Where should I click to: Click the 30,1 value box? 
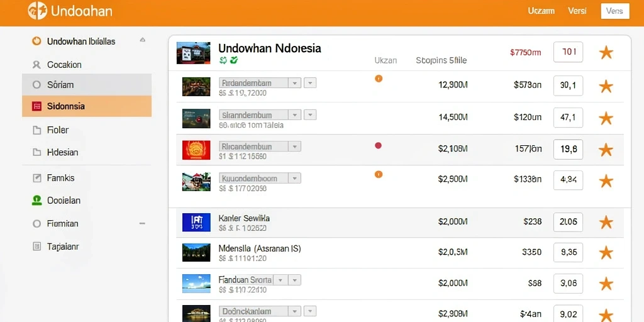point(568,86)
